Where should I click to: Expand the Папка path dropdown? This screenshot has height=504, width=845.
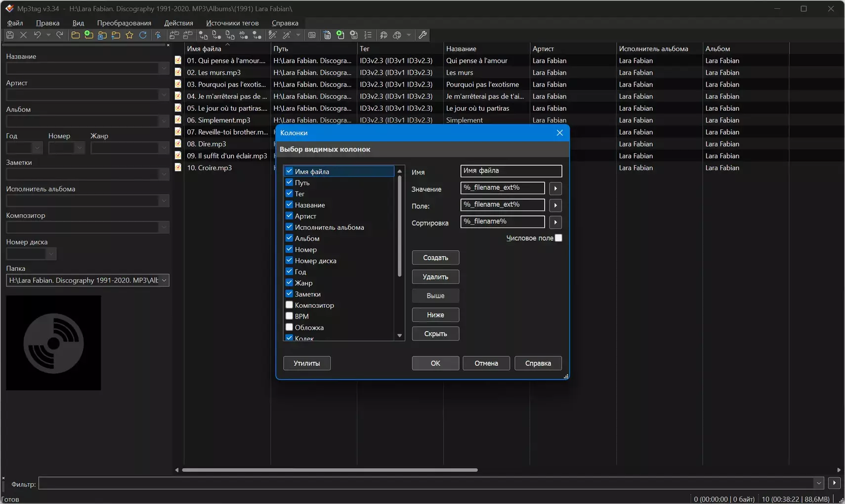pyautogui.click(x=164, y=280)
